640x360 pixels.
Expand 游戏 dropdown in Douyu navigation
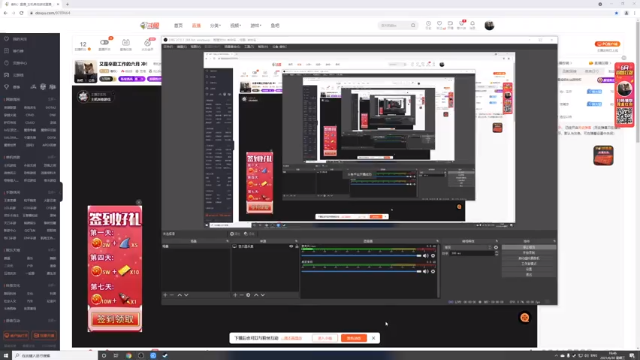(x=256, y=25)
